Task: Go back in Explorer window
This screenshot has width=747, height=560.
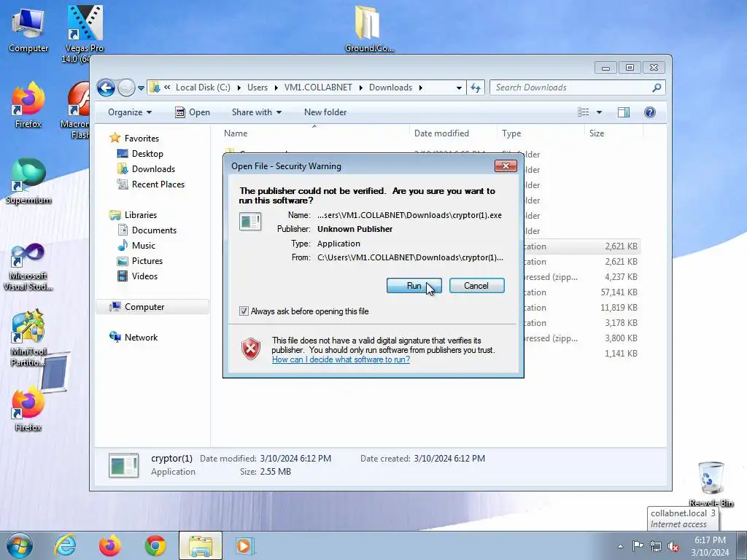Action: coord(106,87)
